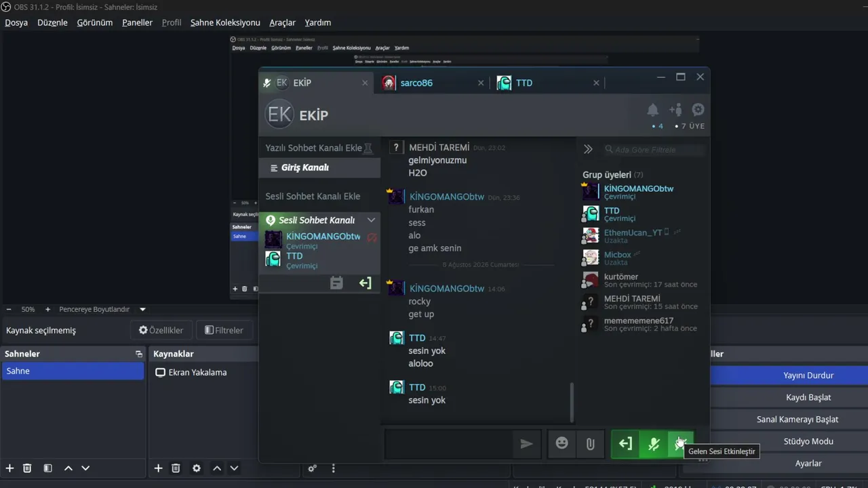
Task: Click the Sahneler panel undock icon
Action: click(x=139, y=354)
